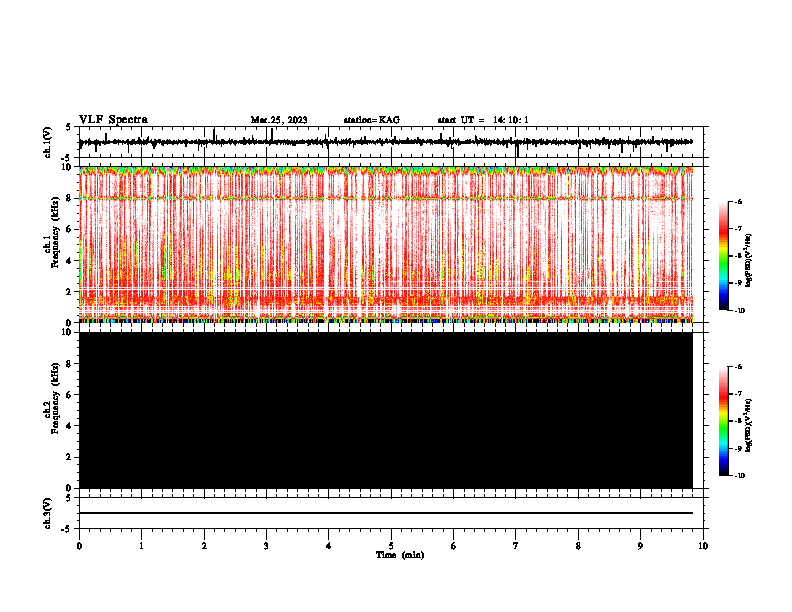The height and width of the screenshot is (612, 792).
Task: Click the "Time (min)" axis label
Action: point(400,555)
